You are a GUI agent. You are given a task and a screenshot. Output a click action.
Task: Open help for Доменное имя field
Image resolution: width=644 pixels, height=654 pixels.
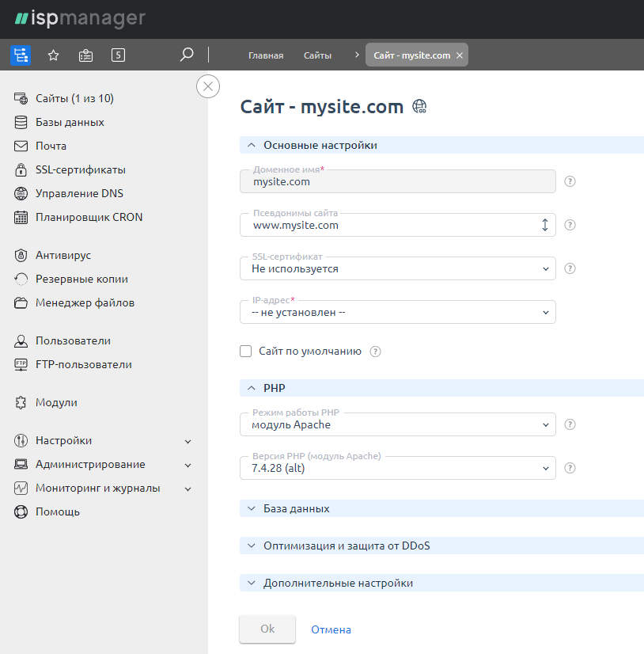coord(570,181)
